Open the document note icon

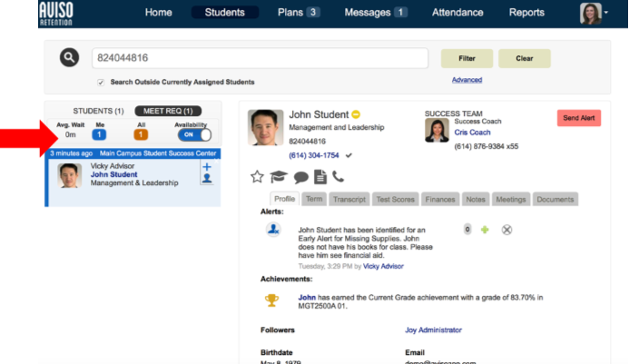pos(320,177)
